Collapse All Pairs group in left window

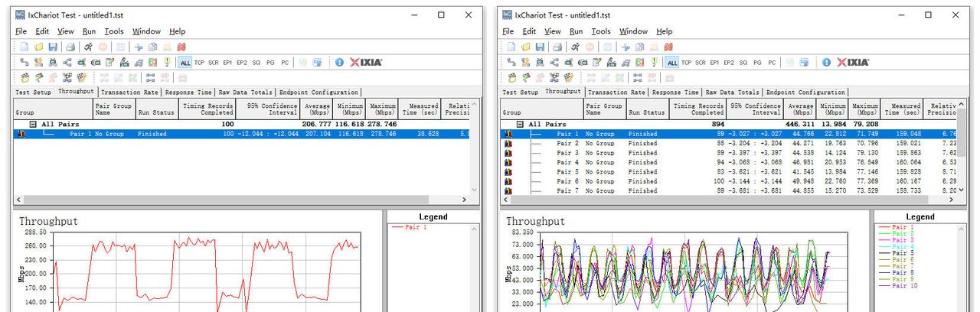33,124
